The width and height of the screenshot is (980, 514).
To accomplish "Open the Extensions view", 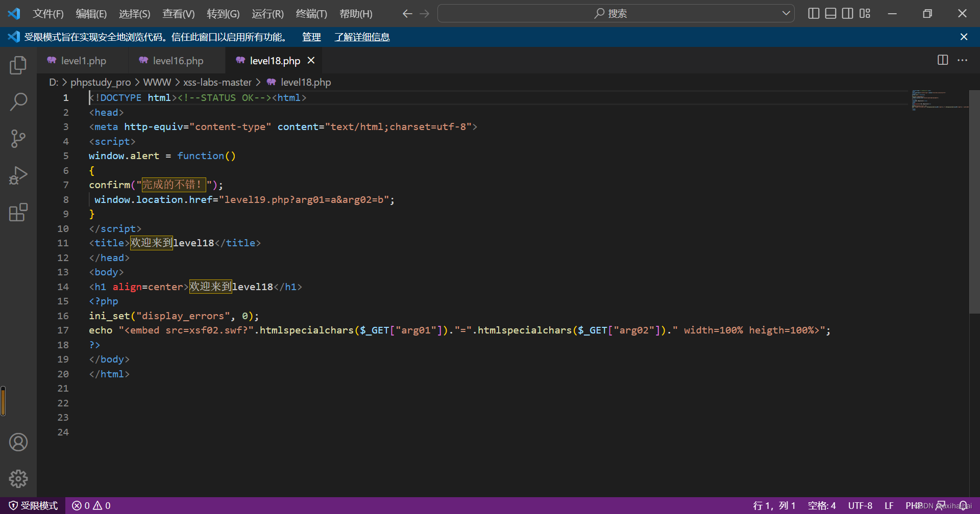I will [18, 212].
